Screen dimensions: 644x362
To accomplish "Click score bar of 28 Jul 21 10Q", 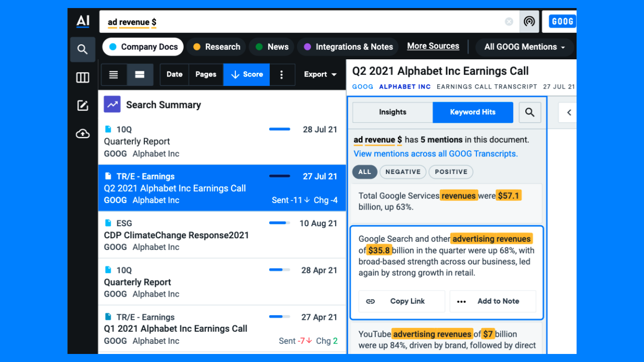I will [280, 129].
